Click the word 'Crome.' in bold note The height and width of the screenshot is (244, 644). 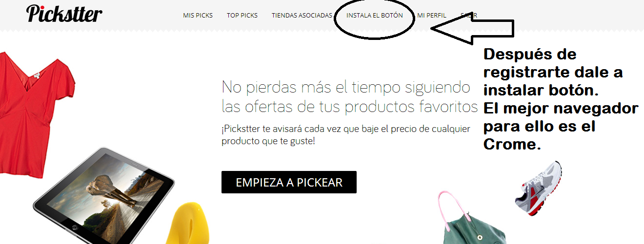coord(512,145)
